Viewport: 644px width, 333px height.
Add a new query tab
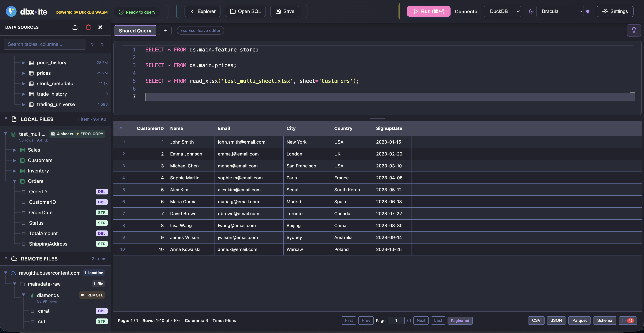pyautogui.click(x=165, y=30)
